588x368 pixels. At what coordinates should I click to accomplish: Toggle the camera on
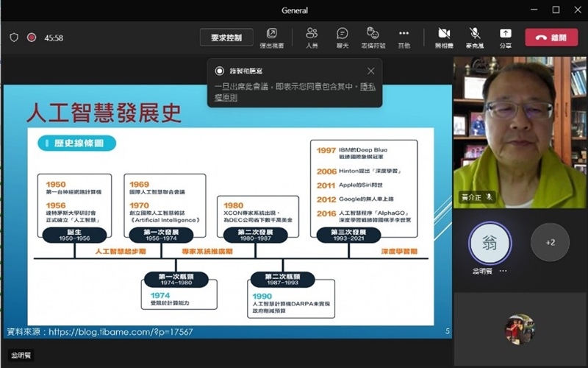point(444,37)
